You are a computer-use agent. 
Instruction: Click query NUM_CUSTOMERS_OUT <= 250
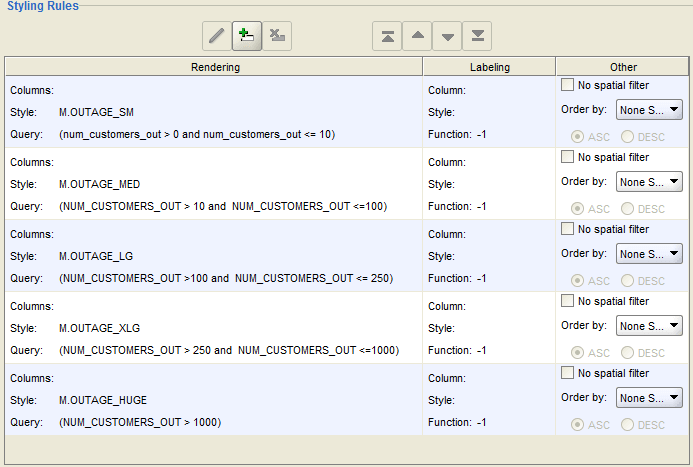pos(314,278)
